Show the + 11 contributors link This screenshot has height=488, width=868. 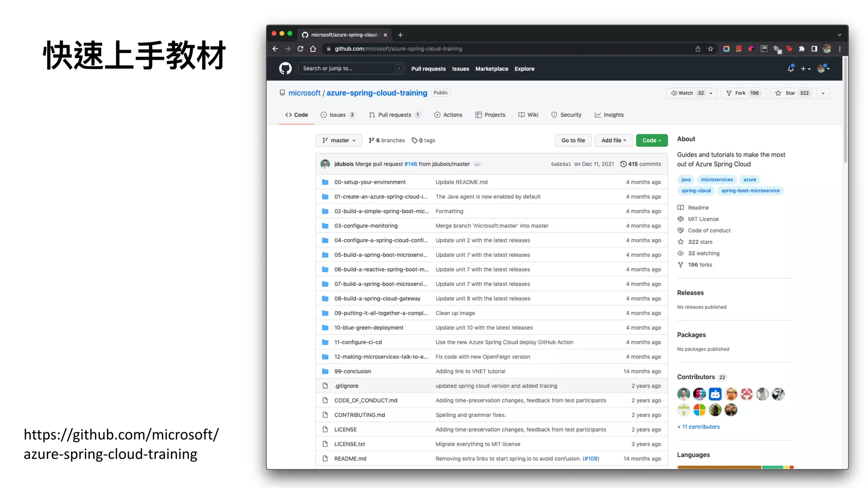tap(698, 427)
